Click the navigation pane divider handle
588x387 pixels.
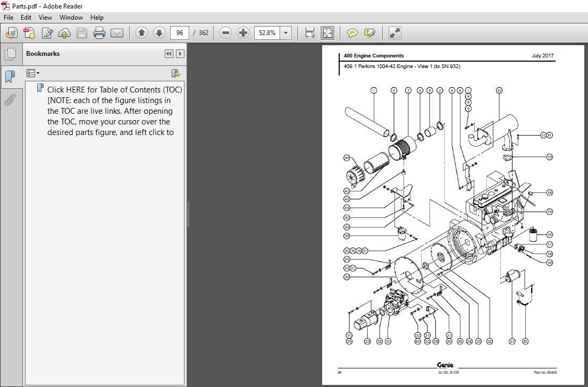click(x=188, y=215)
